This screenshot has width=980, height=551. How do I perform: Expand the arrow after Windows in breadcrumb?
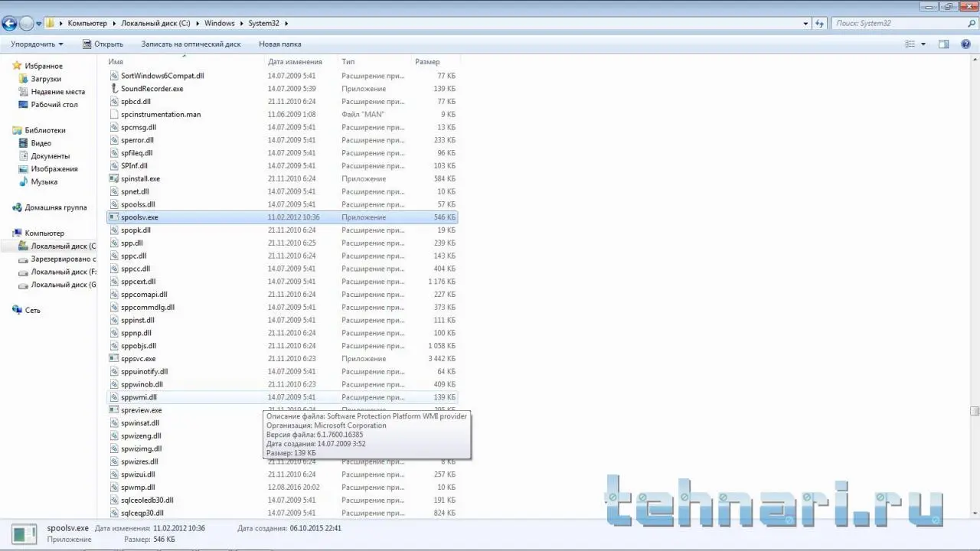coord(241,24)
